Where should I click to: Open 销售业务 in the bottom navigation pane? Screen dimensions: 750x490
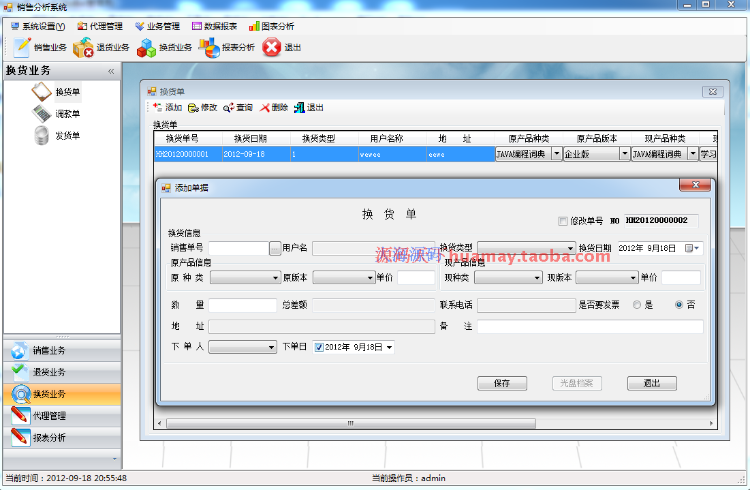[62, 351]
